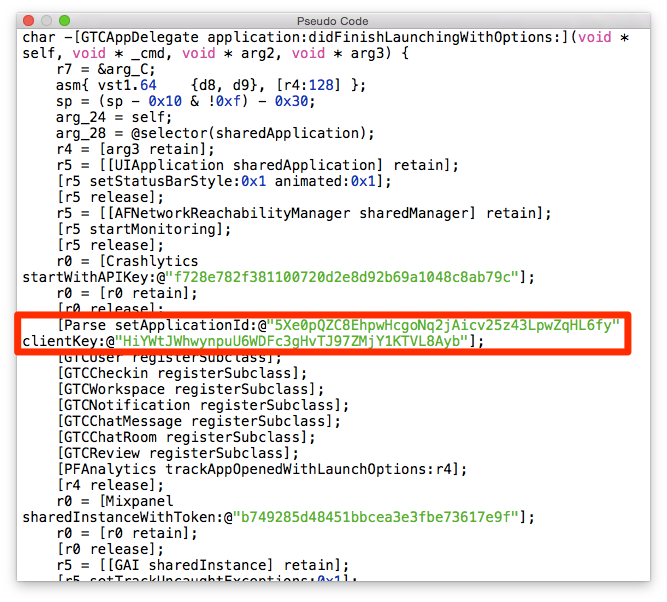Click the GTCNotification registerSubclass line
This screenshot has width=667, height=602.
coord(203,405)
